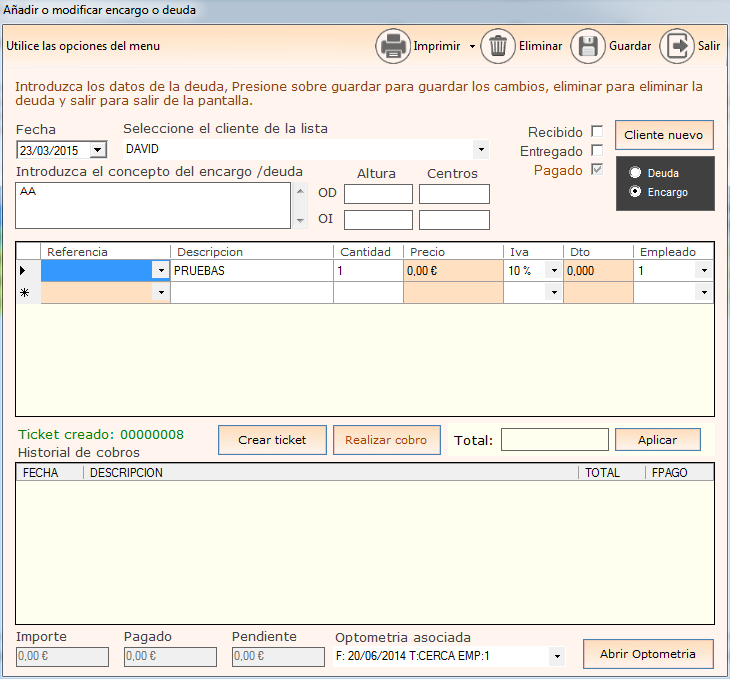Click the FPAGO column header in historial
The width and height of the screenshot is (730, 679).
tap(679, 473)
